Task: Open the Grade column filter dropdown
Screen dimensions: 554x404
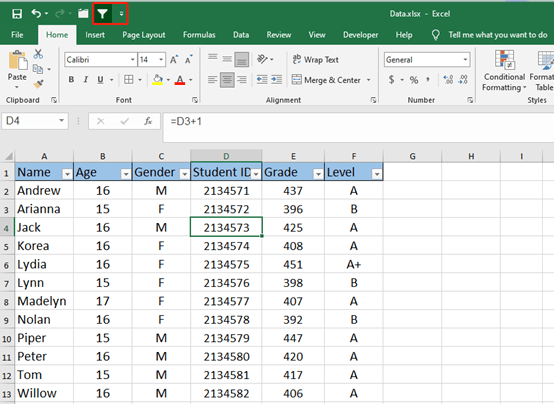Action: [x=318, y=174]
